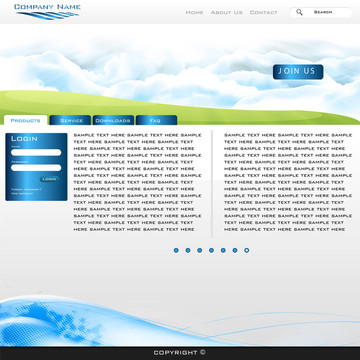
Task: Focus the Search text field
Action: click(321, 12)
